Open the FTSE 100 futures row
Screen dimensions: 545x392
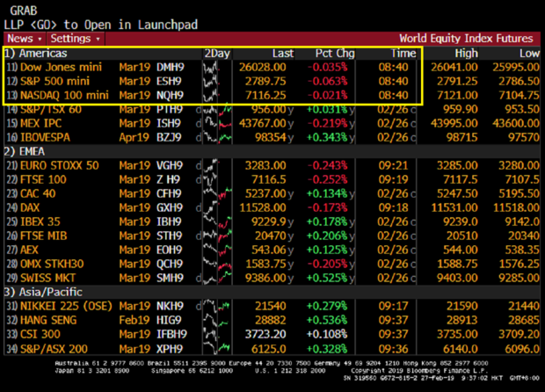(272, 179)
